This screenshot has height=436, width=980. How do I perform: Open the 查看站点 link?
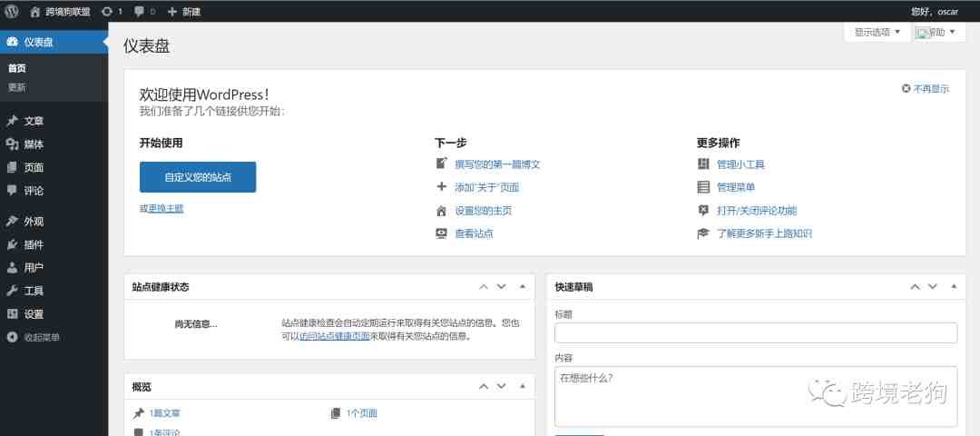pos(474,233)
